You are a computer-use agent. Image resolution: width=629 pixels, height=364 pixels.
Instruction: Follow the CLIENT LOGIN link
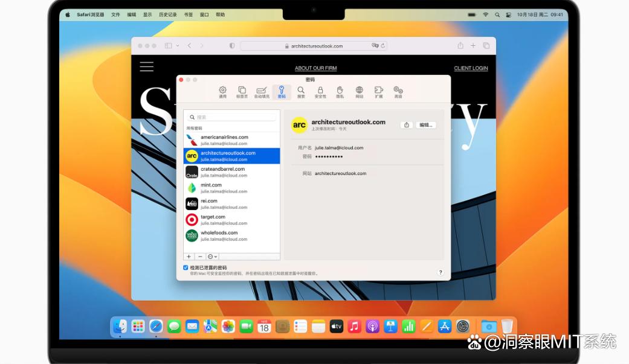coord(471,68)
